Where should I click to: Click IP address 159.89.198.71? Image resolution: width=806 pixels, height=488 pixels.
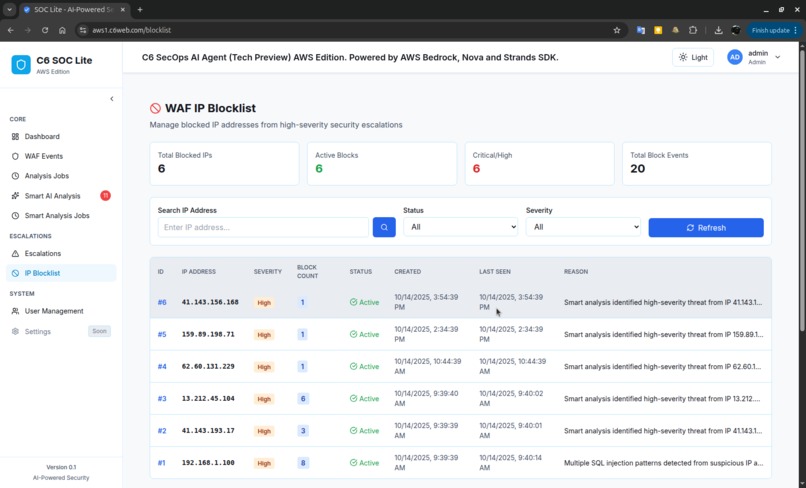click(208, 334)
